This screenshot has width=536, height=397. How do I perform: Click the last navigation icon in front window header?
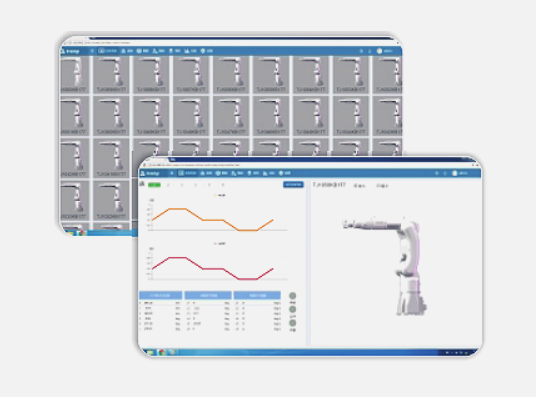tap(284, 173)
